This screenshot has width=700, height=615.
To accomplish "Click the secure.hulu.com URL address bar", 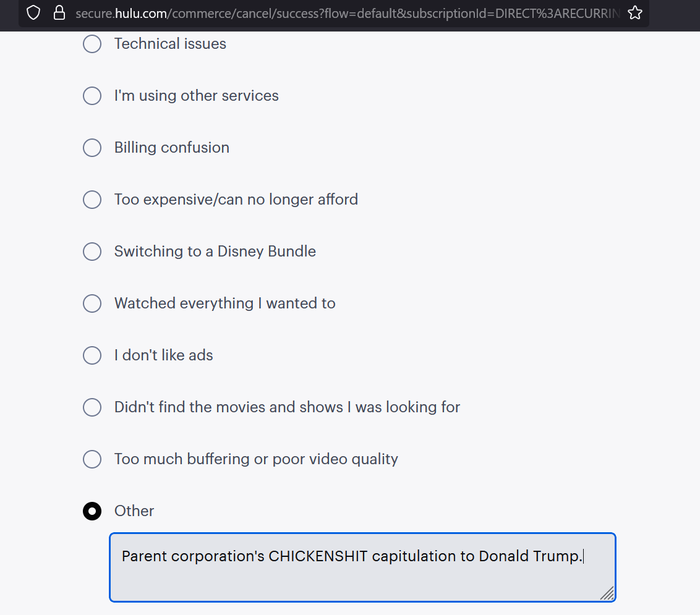I will [346, 13].
